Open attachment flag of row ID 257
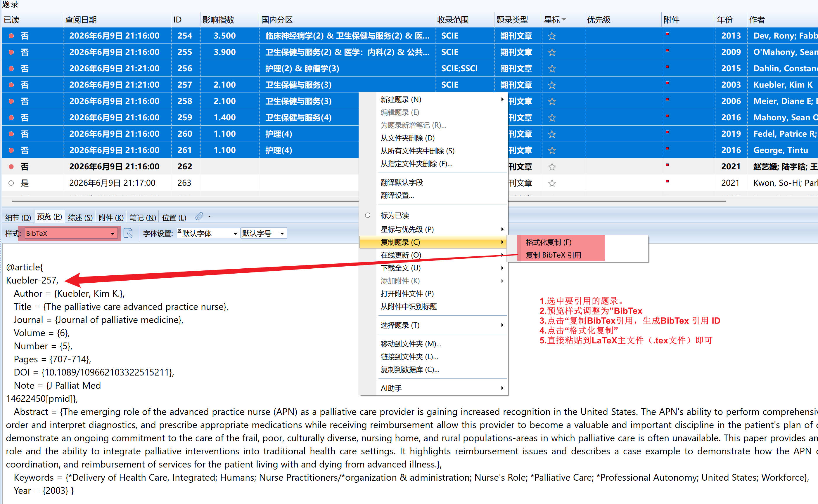 tap(667, 83)
